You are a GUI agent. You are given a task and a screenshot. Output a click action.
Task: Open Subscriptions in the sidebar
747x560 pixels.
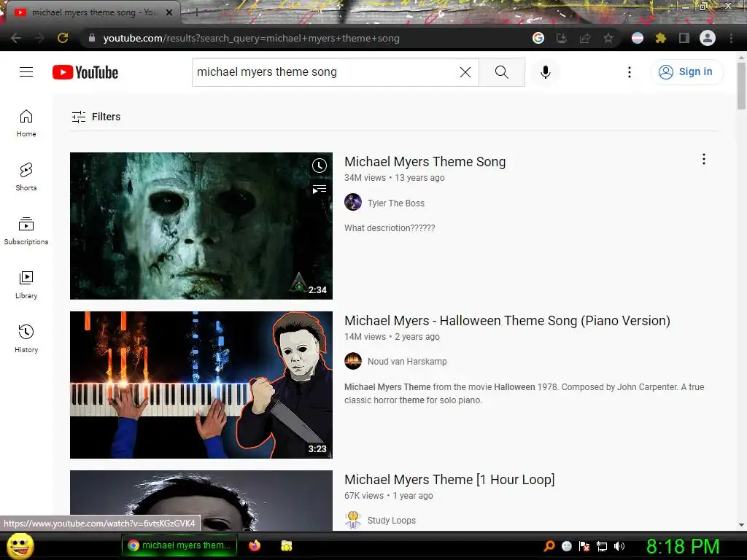(26, 230)
